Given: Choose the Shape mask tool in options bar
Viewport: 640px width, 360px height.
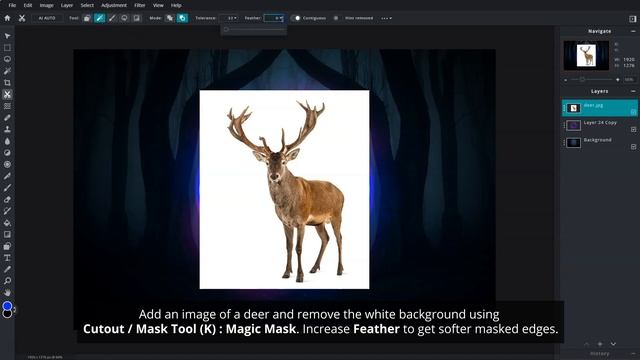Looking at the screenshot, I should [87, 18].
